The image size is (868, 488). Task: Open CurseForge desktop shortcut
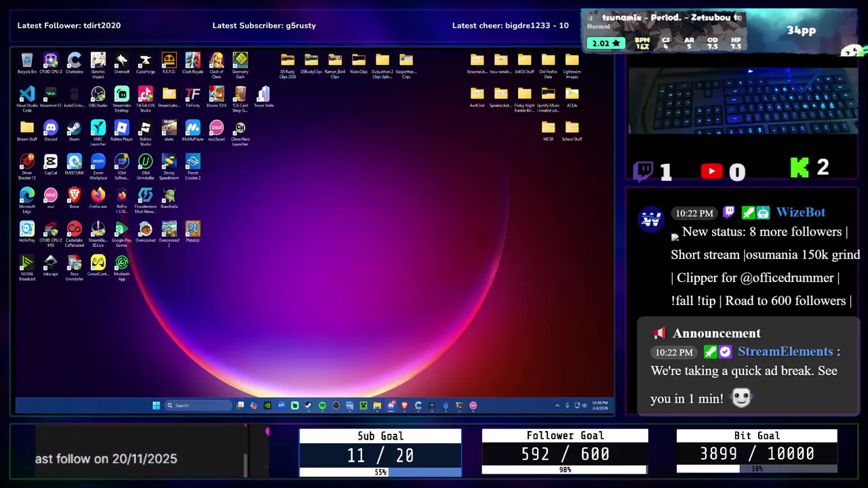145,62
